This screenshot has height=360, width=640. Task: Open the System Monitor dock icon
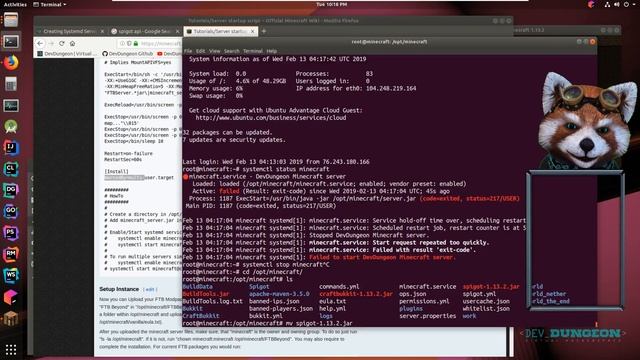11,105
